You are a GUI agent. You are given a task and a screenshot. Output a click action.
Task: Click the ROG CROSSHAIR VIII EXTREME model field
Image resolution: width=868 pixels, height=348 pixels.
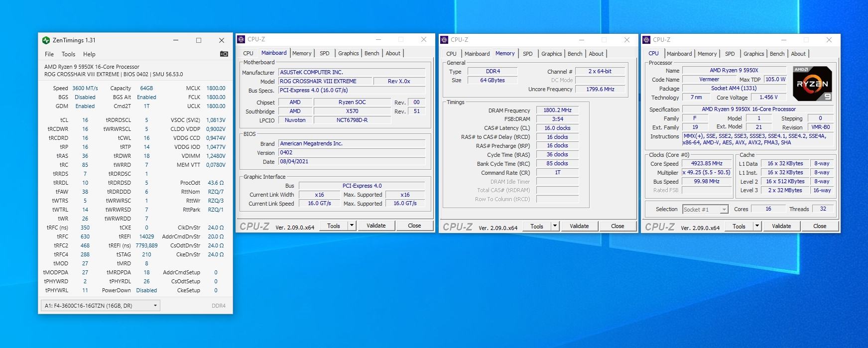tap(325, 81)
